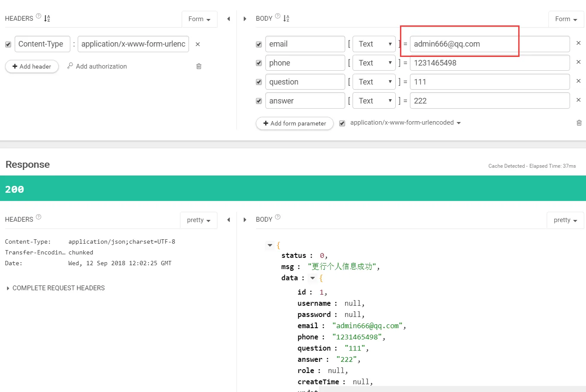Edit the email parameter name field
Viewport: 586px width, 392px height.
coord(305,44)
